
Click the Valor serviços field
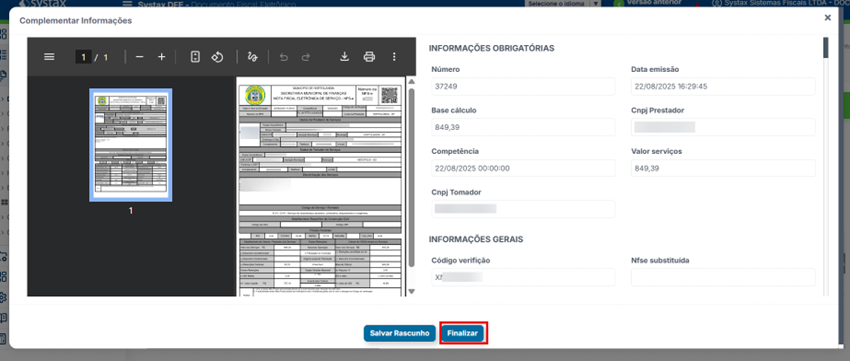[x=723, y=168]
